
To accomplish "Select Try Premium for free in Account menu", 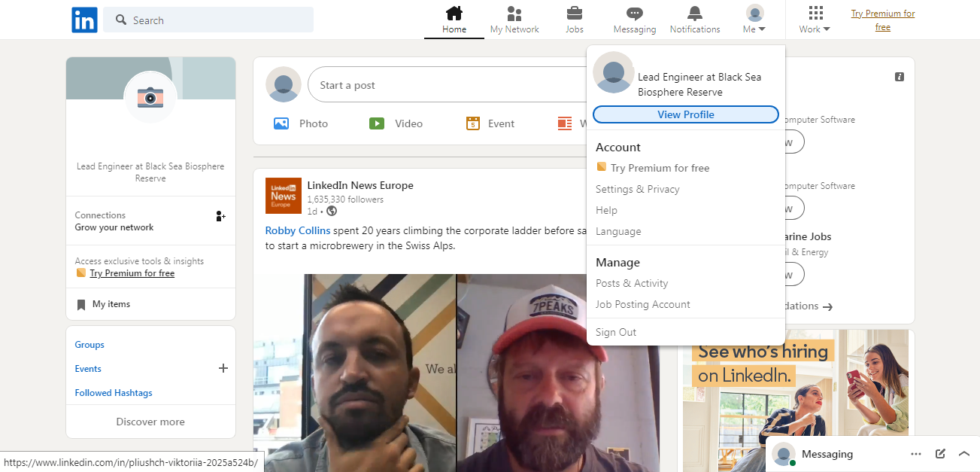I will (653, 168).
